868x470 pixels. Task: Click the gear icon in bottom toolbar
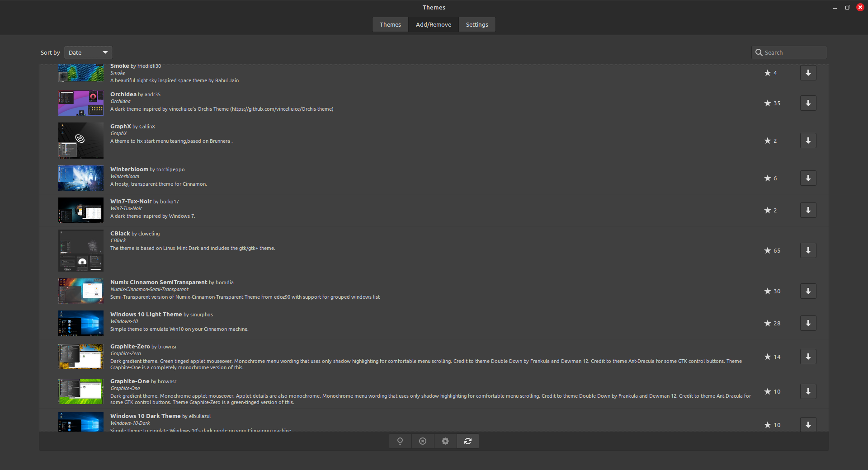(x=445, y=441)
